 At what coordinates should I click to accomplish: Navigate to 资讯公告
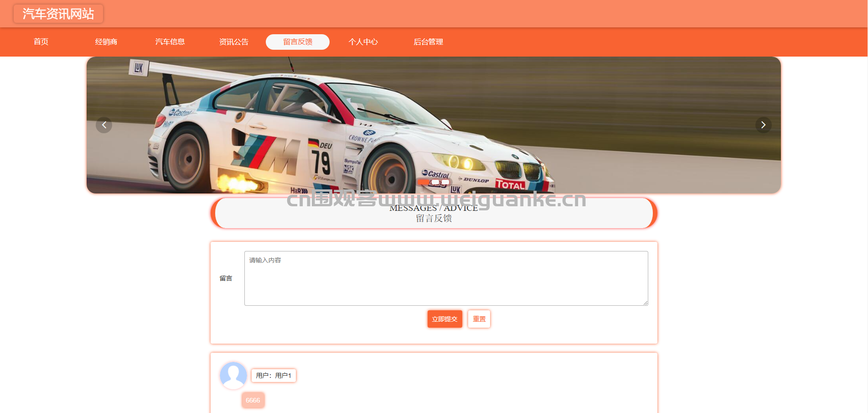tap(234, 42)
